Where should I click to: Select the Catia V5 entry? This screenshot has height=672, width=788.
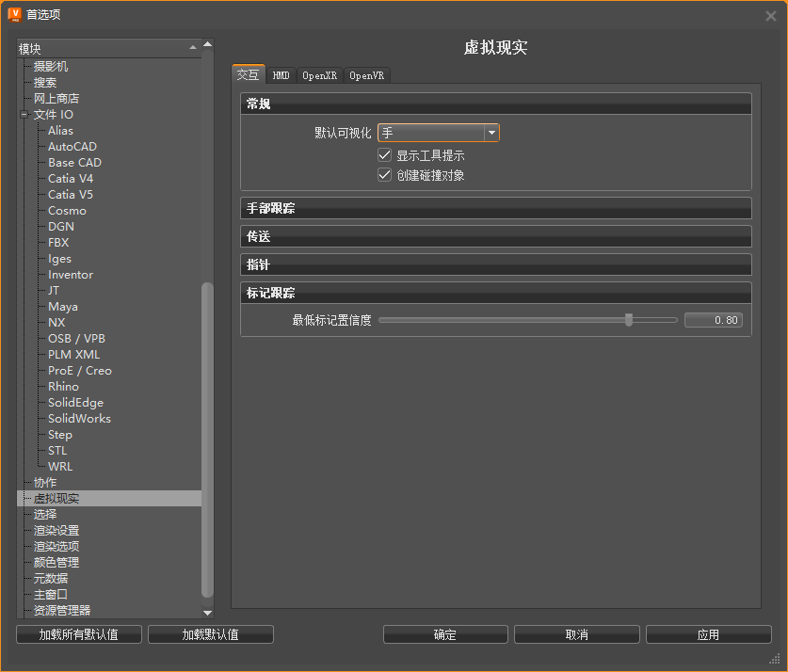pos(71,195)
